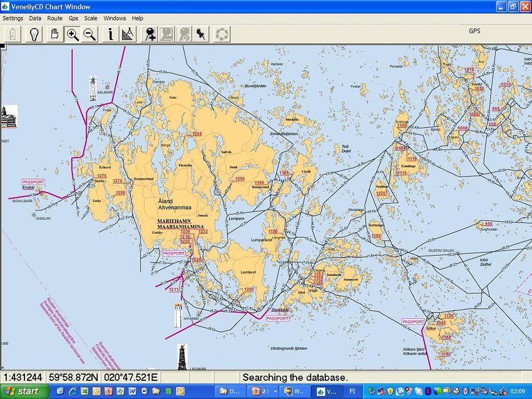The image size is (532, 399).
Task: Open the Gps menu
Action: pyautogui.click(x=73, y=18)
